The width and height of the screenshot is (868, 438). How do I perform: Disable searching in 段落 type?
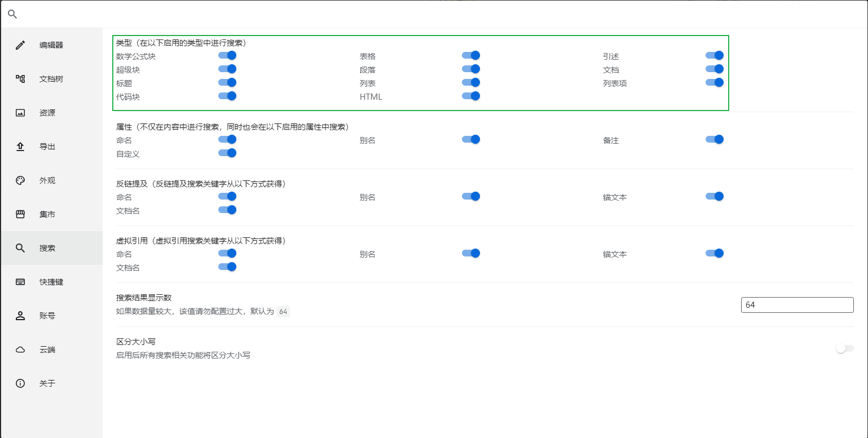(471, 69)
